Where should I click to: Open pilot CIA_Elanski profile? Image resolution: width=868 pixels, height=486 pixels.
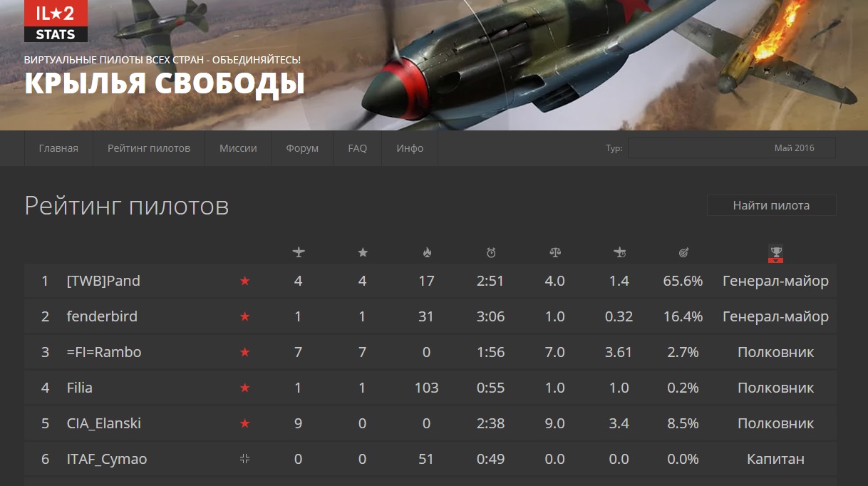click(104, 423)
